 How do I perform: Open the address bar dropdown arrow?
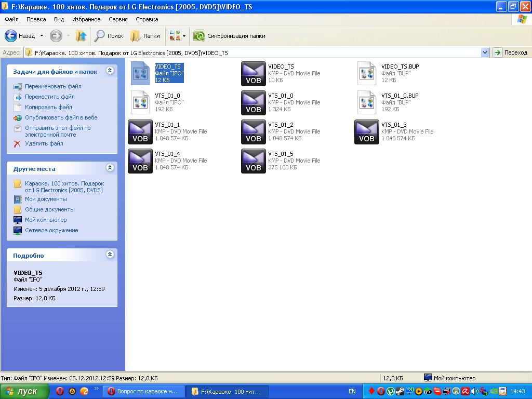click(x=485, y=52)
